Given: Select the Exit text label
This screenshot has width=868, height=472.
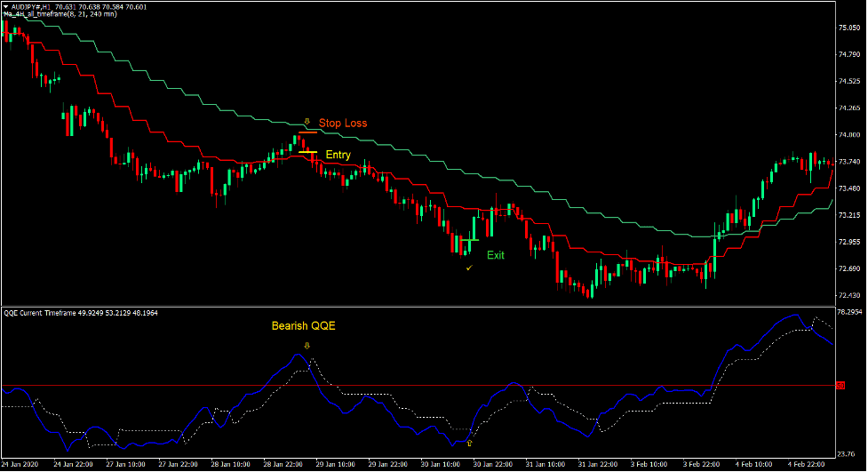Looking at the screenshot, I should coord(495,255).
